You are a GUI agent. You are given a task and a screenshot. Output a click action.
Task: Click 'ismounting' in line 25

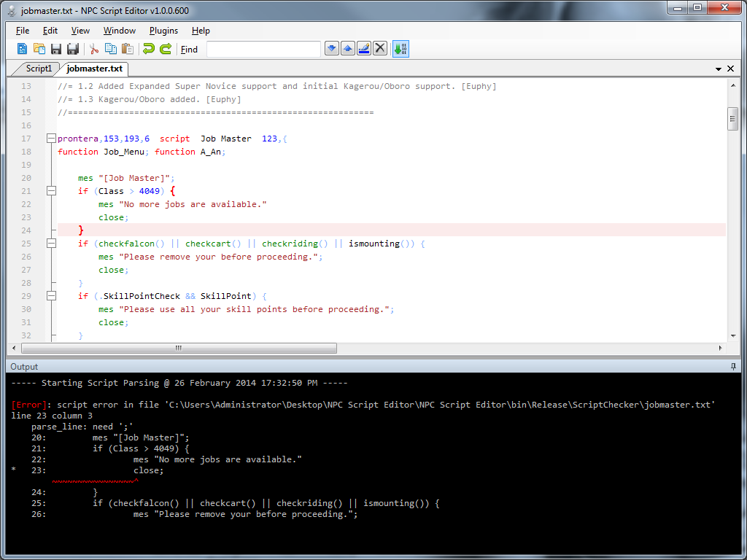(374, 244)
